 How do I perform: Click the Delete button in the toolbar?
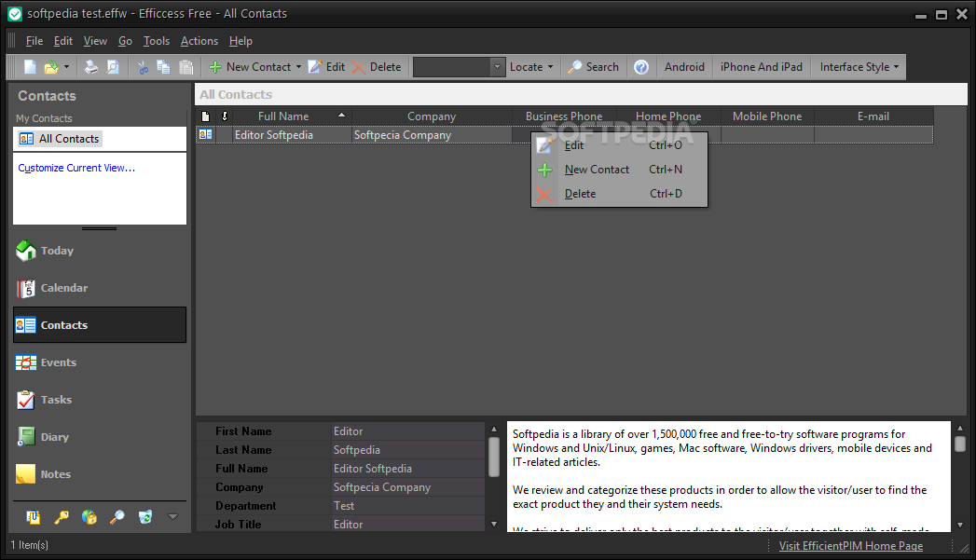pyautogui.click(x=377, y=66)
